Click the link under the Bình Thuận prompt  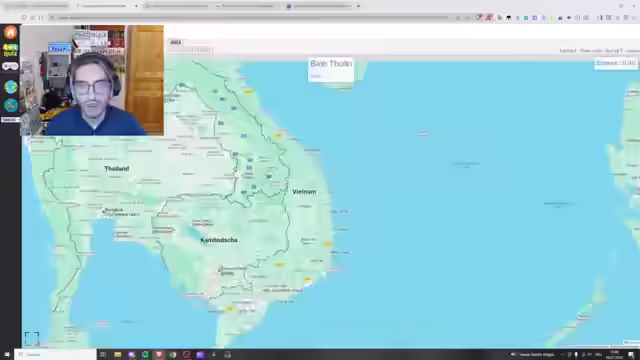pos(316,76)
